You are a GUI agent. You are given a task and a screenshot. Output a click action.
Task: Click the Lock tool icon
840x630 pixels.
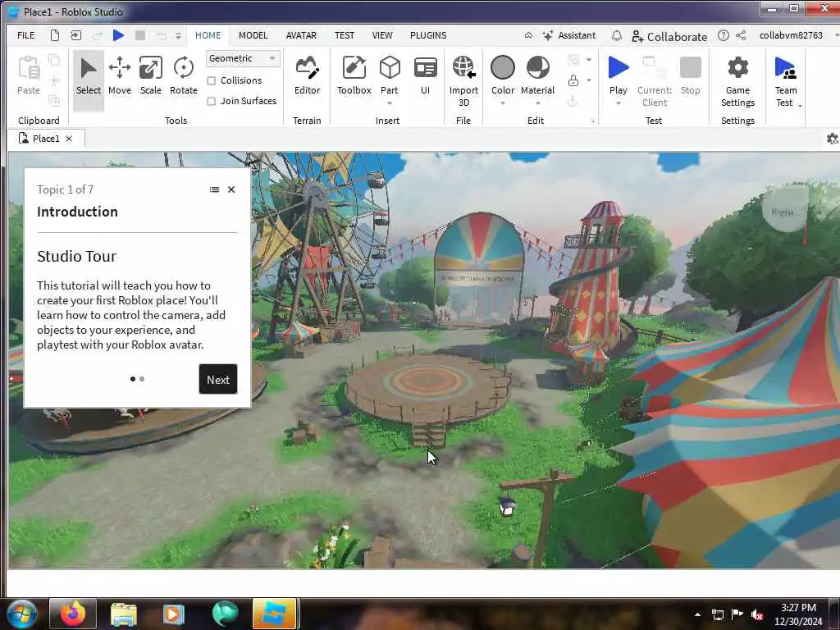[573, 80]
